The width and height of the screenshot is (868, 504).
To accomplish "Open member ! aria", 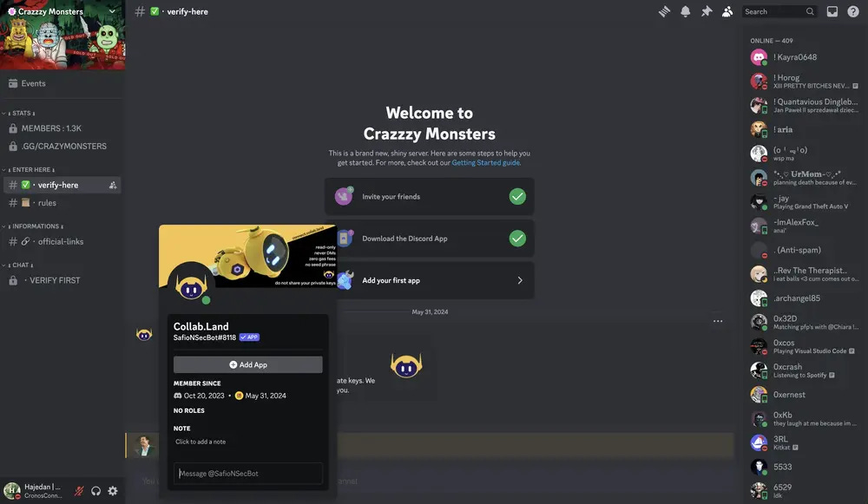I will [x=805, y=129].
